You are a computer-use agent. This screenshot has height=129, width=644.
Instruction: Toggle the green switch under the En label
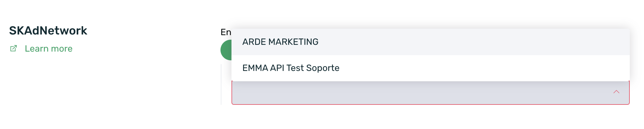click(226, 50)
